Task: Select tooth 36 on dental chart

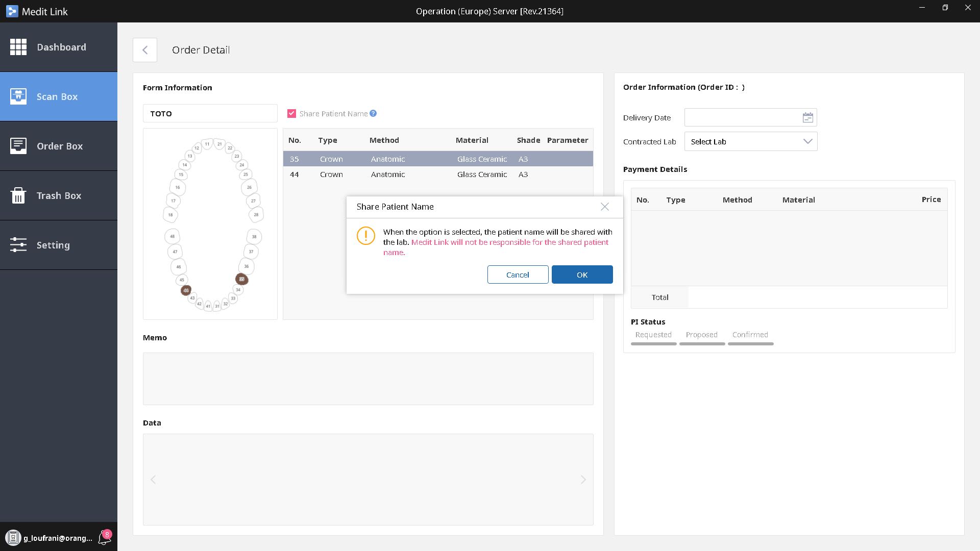Action: [247, 266]
